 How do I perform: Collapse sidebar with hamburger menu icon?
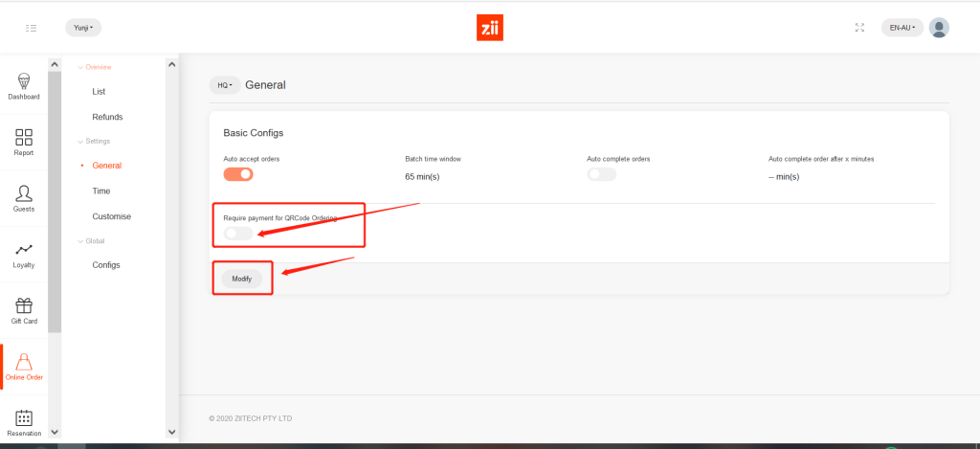(x=32, y=28)
